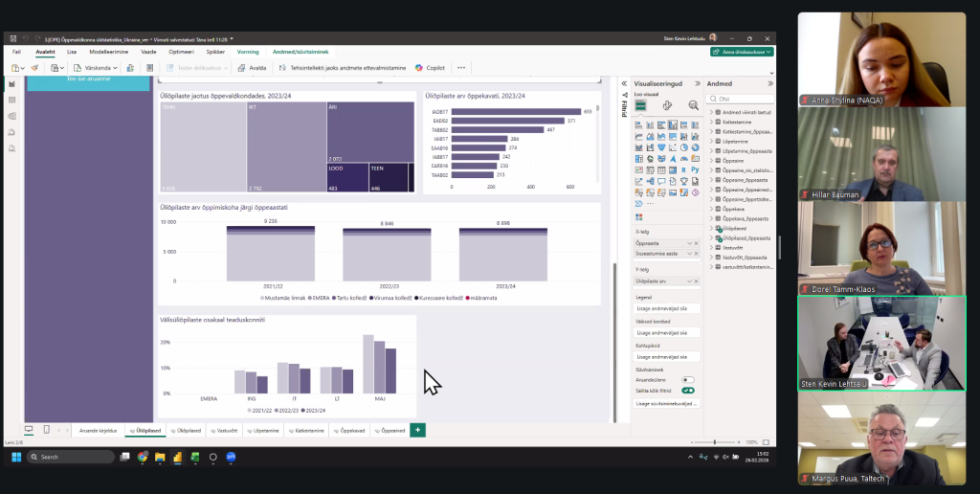Open the format visual paintbrush tab

667,105
